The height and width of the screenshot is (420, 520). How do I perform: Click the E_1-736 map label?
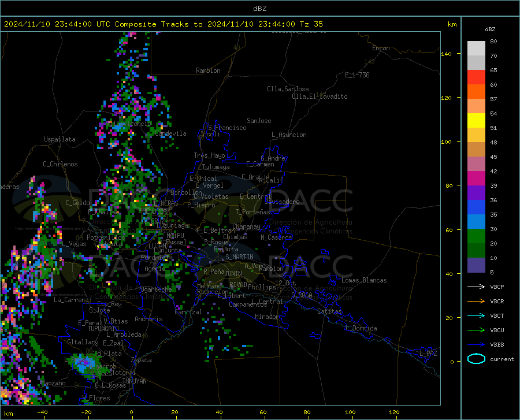click(x=357, y=75)
